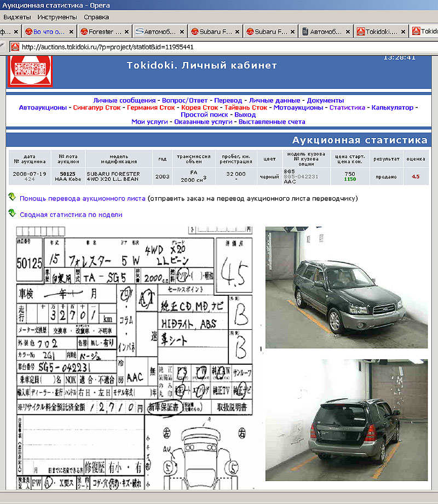Click the result cell 'продано'
438x504 pixels.
(x=387, y=177)
